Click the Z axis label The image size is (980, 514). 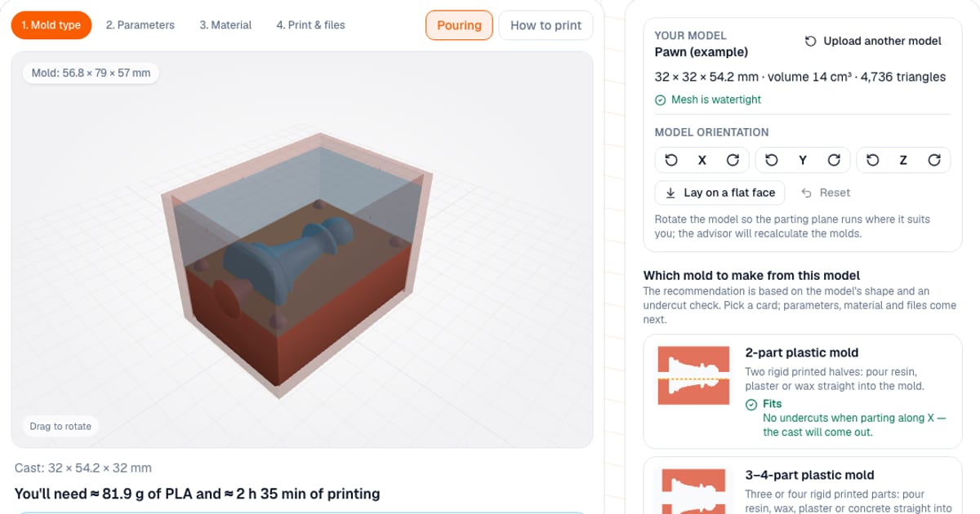pos(903,160)
